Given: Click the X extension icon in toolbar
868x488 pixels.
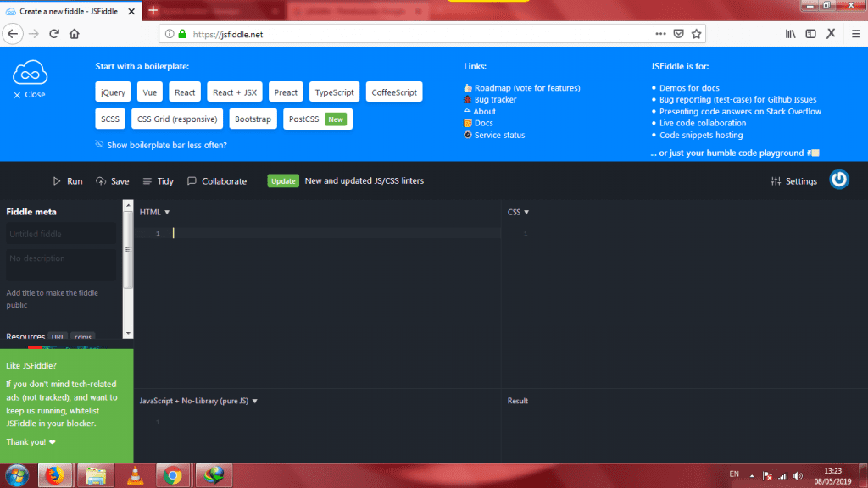Looking at the screenshot, I should pyautogui.click(x=831, y=34).
